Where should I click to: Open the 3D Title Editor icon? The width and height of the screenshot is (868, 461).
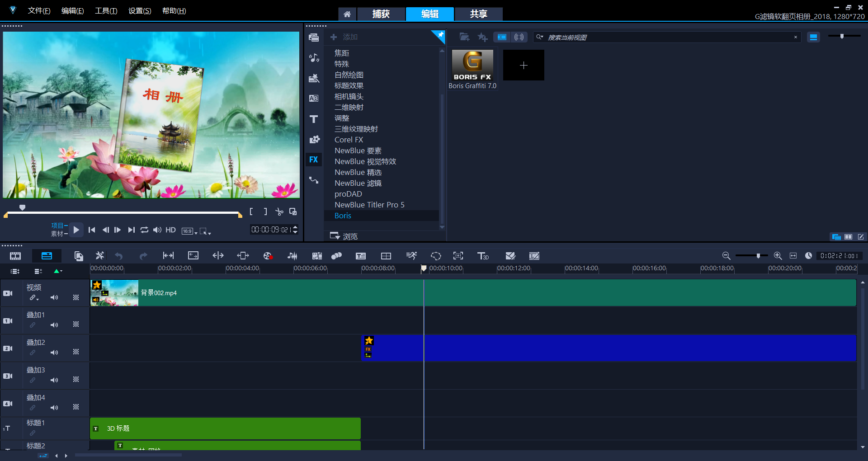[x=483, y=256]
